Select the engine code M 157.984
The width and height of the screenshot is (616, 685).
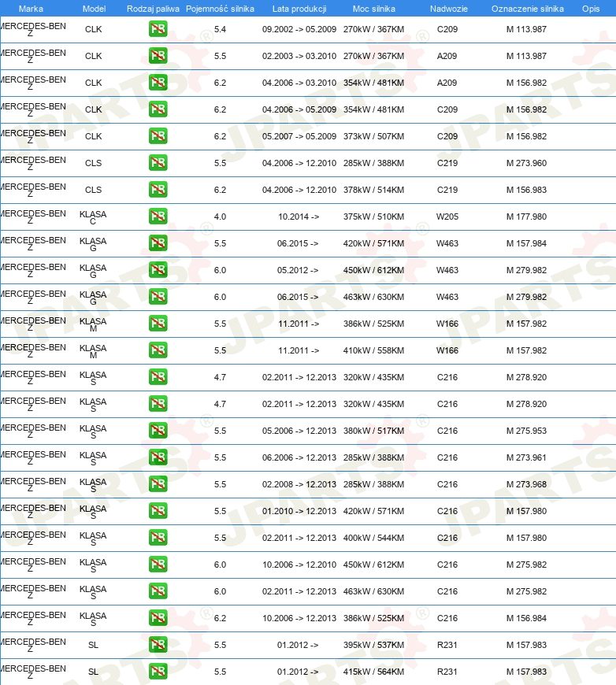(526, 243)
